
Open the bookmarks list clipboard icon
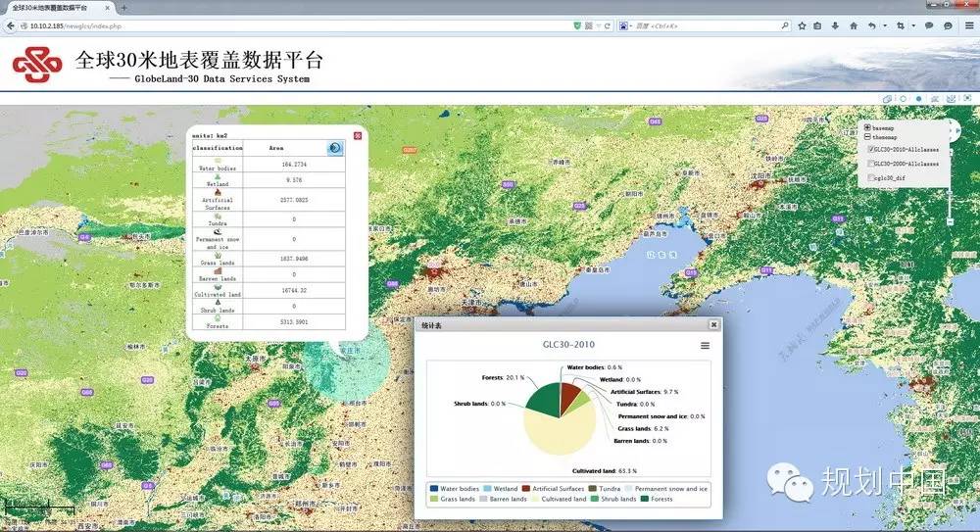pos(817,25)
